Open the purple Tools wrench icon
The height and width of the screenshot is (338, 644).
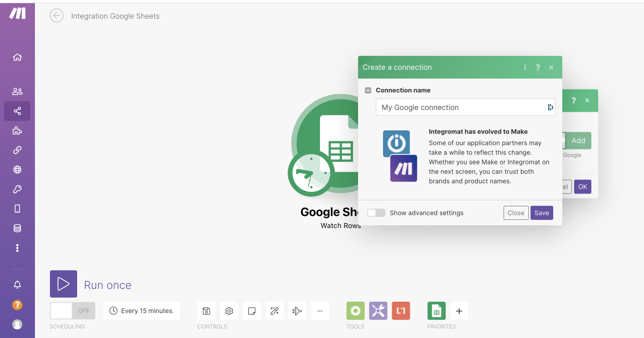tap(378, 311)
